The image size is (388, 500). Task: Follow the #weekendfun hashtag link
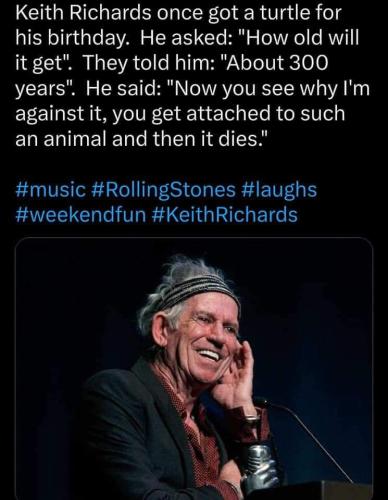coord(81,215)
